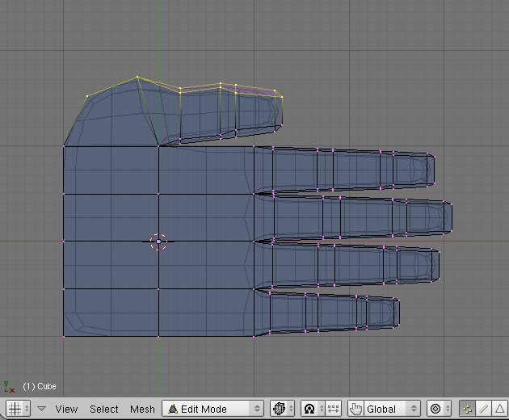Toggle the 3D transform manipulator hand icon
The image size is (509, 420).
356,409
